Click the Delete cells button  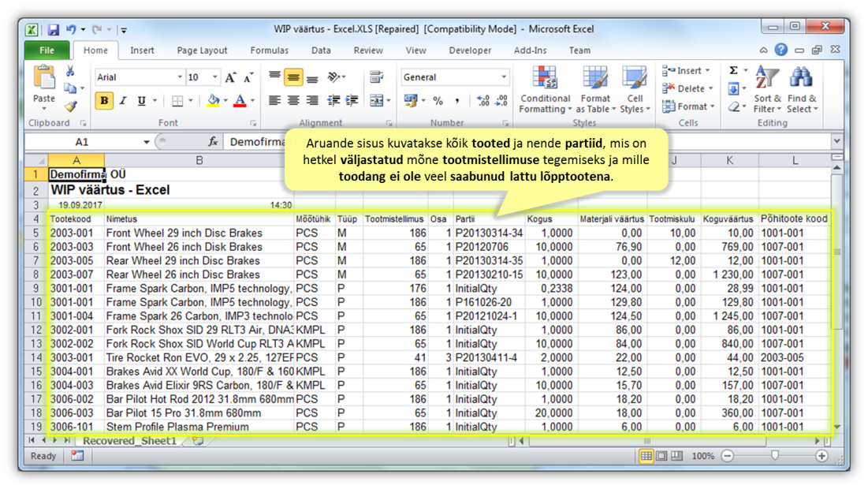pyautogui.click(x=687, y=88)
